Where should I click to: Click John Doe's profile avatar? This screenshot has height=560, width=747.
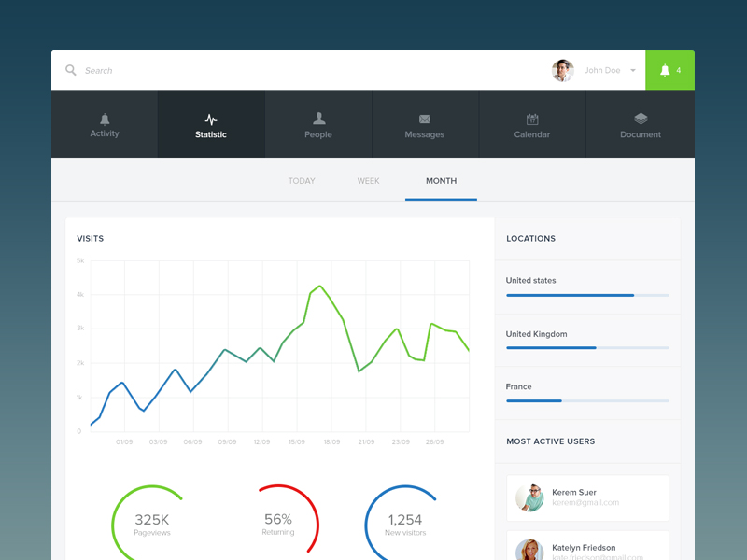tap(563, 71)
